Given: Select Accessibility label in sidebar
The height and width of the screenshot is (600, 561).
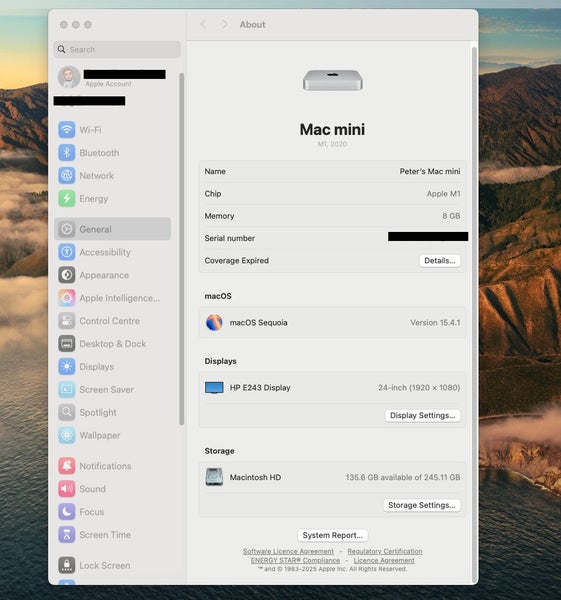Looking at the screenshot, I should click(x=105, y=252).
